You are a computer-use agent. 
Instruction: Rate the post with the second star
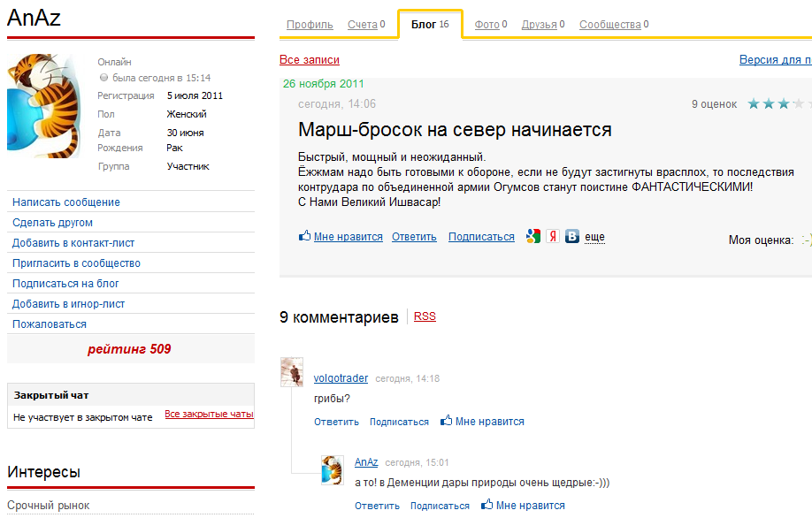[x=770, y=104]
